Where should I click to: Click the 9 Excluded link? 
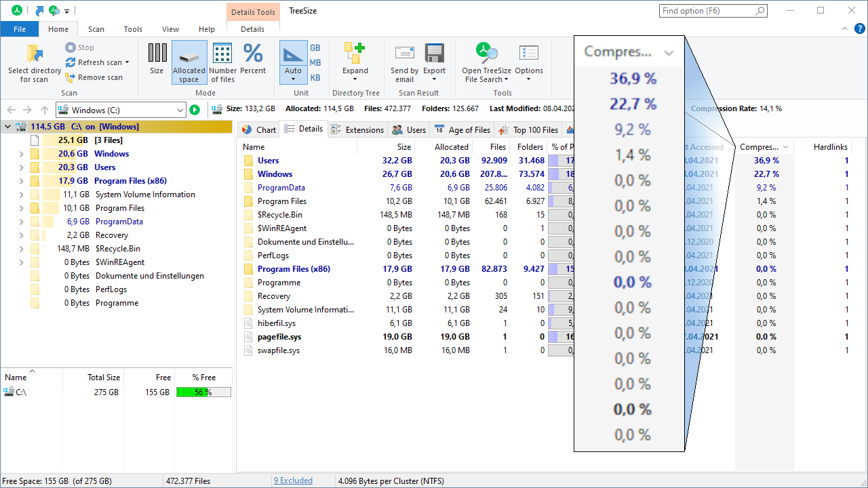tap(293, 481)
